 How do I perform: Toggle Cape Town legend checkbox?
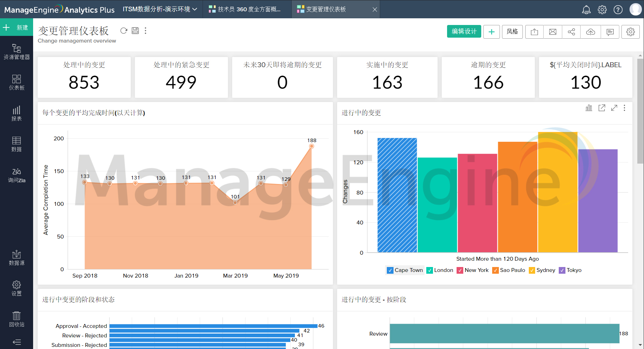click(390, 270)
